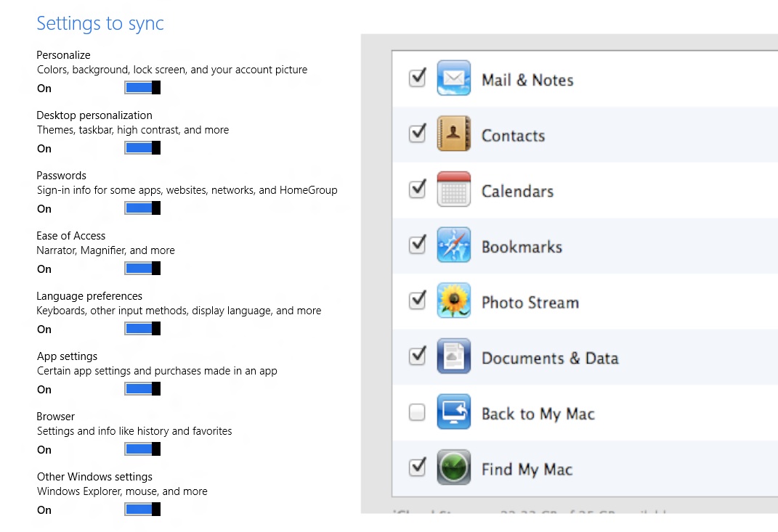Toggle Ease of Access sync
The image size is (778, 532).
pos(142,268)
